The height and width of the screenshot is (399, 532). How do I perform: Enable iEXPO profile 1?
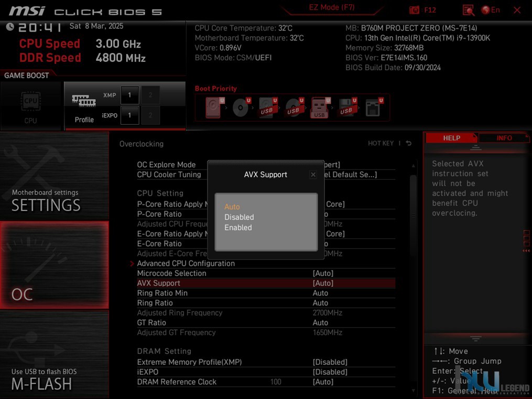coord(129,115)
